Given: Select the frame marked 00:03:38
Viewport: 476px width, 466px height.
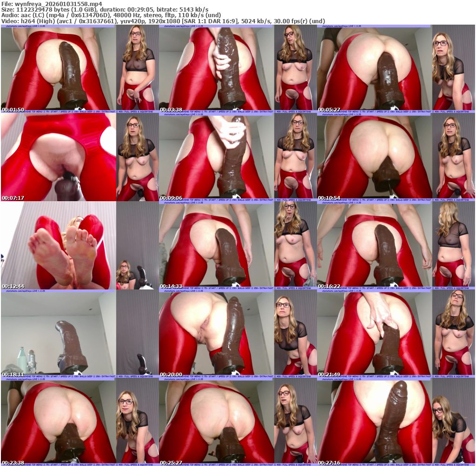Looking at the screenshot, I should pos(238,69).
